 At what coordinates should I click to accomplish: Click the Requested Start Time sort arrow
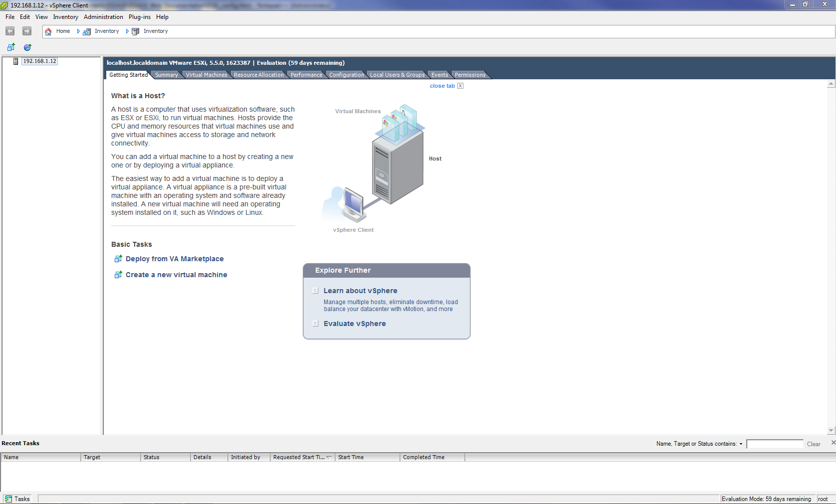point(329,457)
